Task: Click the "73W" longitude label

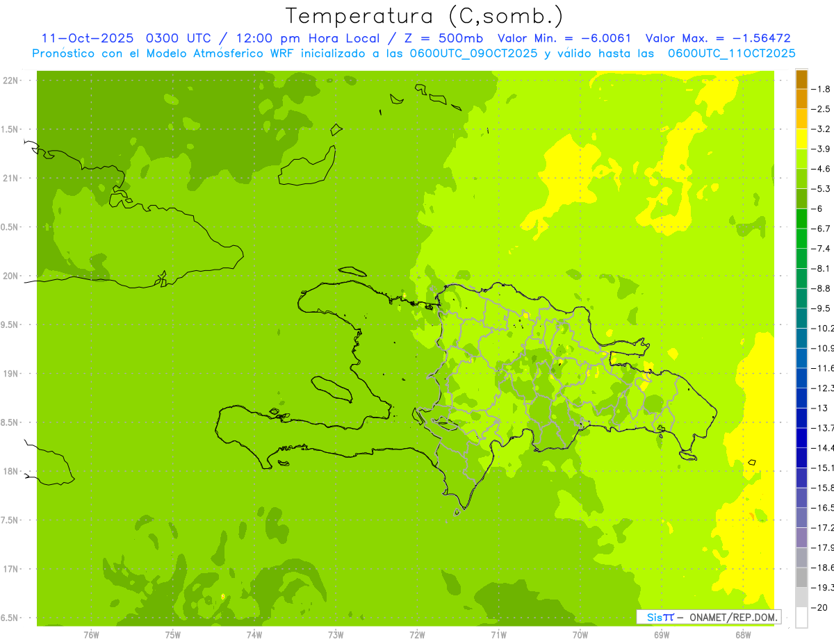Action: tap(336, 634)
